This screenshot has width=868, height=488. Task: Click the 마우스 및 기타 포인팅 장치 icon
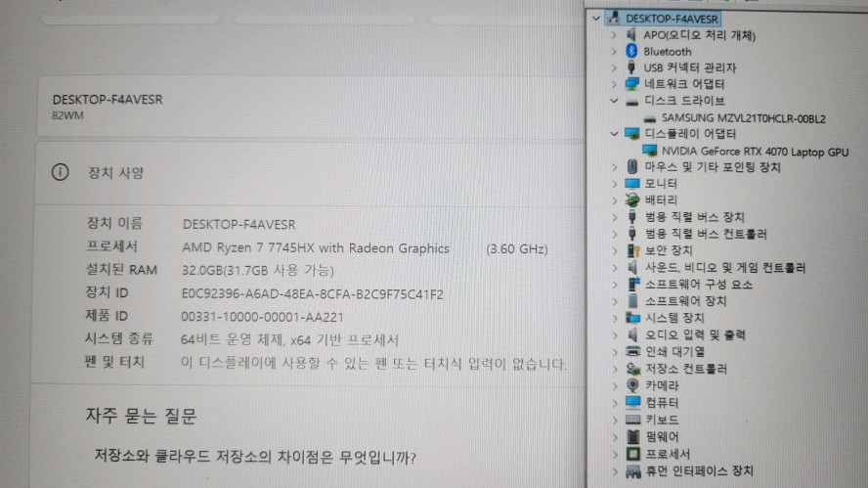pyautogui.click(x=632, y=166)
